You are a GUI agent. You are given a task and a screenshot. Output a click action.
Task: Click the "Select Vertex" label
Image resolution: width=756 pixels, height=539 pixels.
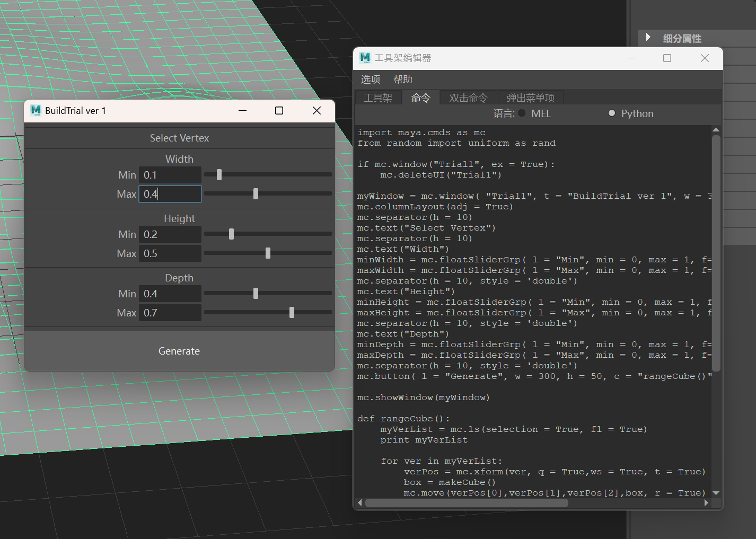coord(179,138)
